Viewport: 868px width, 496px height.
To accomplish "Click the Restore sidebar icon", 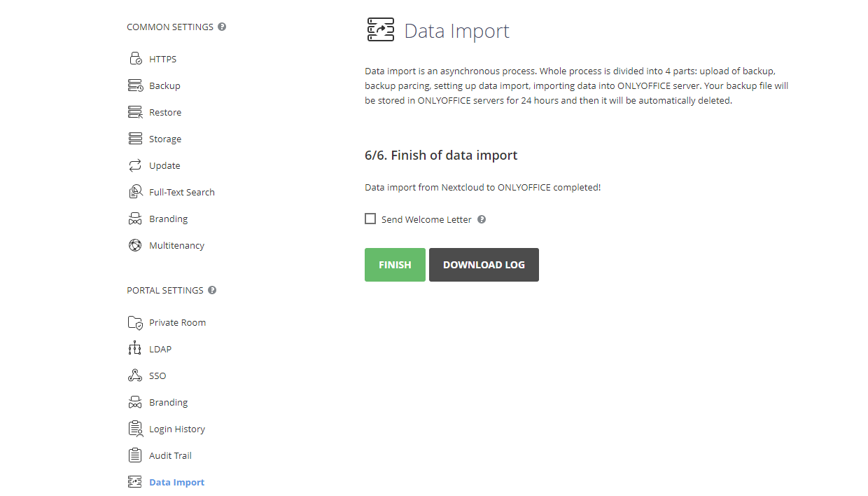I will point(135,111).
